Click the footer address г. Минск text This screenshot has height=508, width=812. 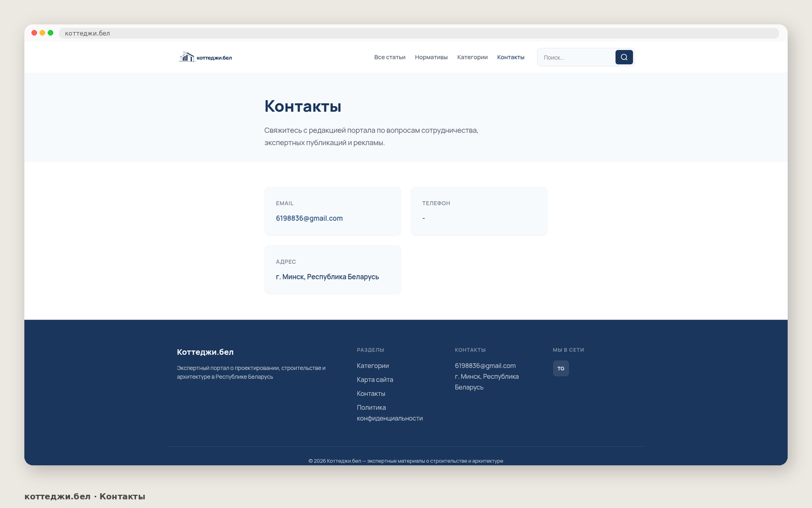tap(487, 382)
